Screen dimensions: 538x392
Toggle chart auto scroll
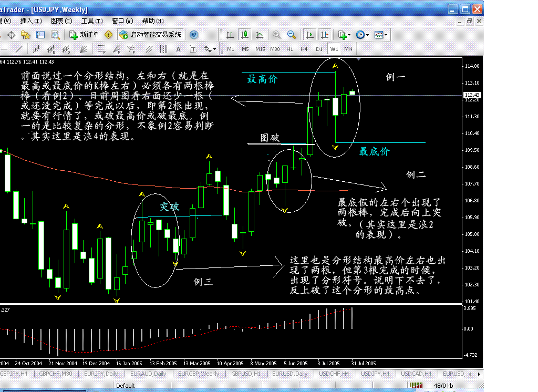309,35
